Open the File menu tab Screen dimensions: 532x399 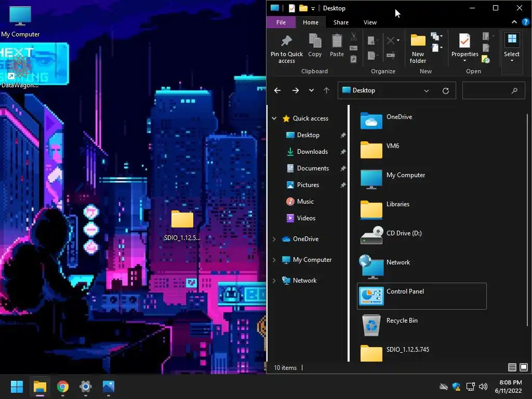click(x=281, y=22)
